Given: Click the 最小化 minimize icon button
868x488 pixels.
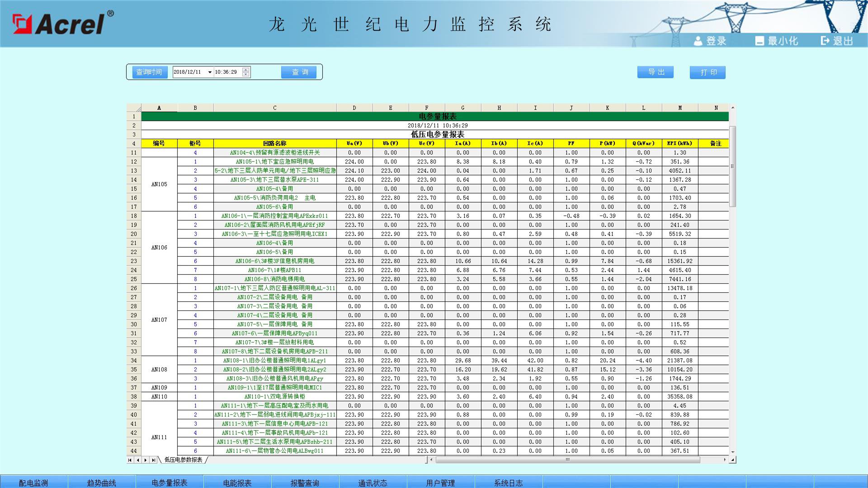Looking at the screenshot, I should click(776, 41).
